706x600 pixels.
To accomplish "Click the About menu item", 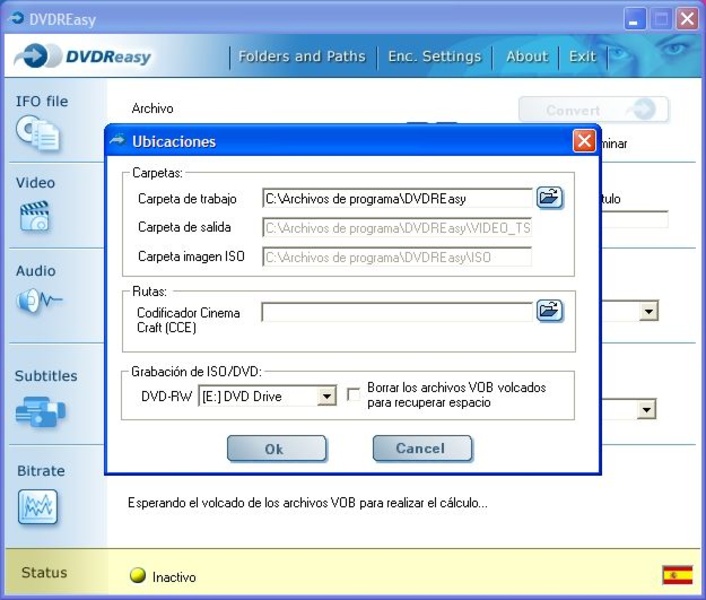I will coord(526,56).
